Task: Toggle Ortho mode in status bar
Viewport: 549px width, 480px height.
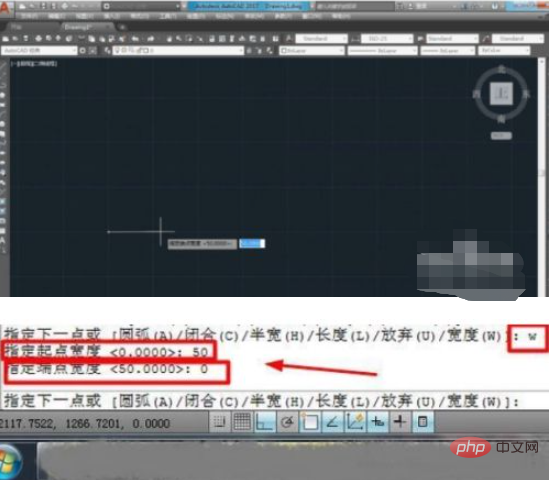Action: pos(265,422)
